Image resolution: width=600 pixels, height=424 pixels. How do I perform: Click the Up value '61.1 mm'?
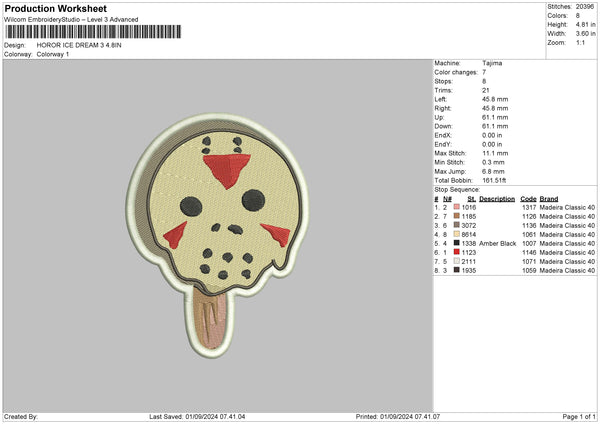495,117
